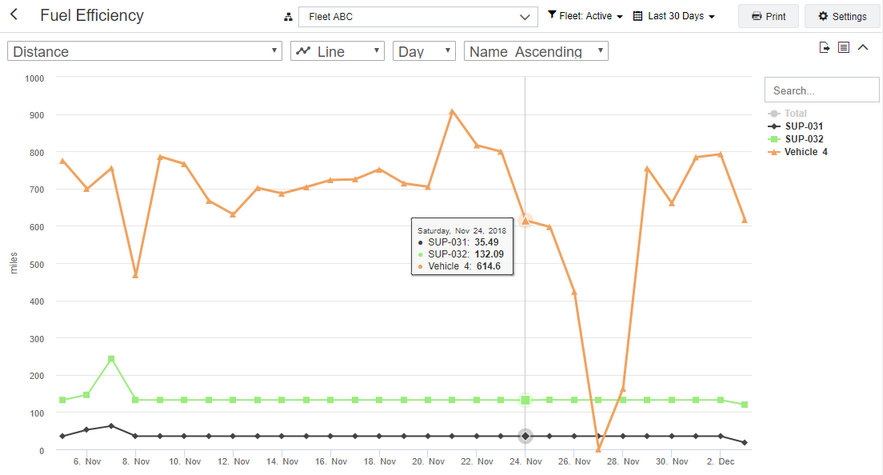The width and height of the screenshot is (883, 475).
Task: Click the calendar icon next to Last 30 Days
Action: click(637, 16)
